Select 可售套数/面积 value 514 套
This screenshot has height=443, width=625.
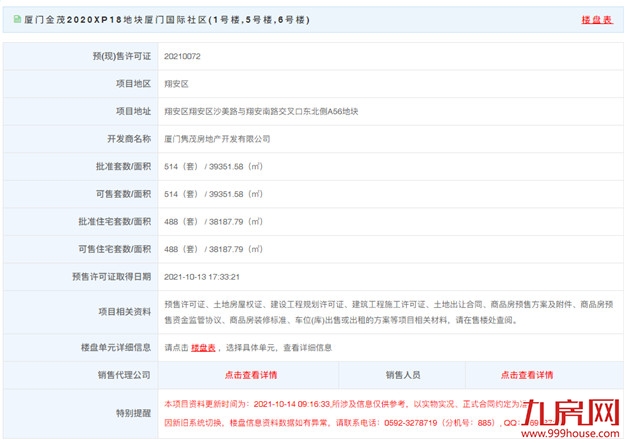point(213,194)
